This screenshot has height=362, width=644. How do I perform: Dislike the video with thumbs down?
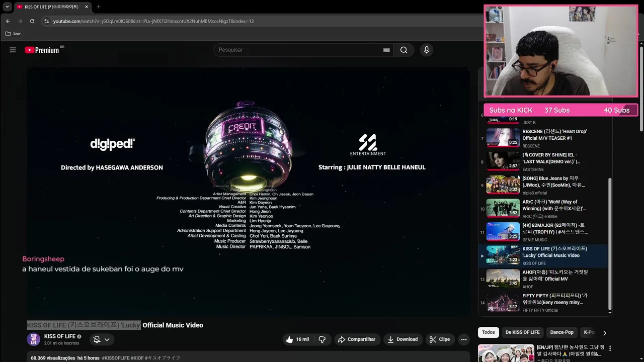(x=322, y=339)
